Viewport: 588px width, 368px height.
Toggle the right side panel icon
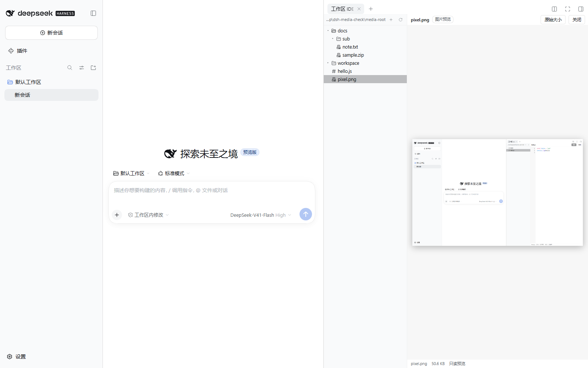(581, 9)
